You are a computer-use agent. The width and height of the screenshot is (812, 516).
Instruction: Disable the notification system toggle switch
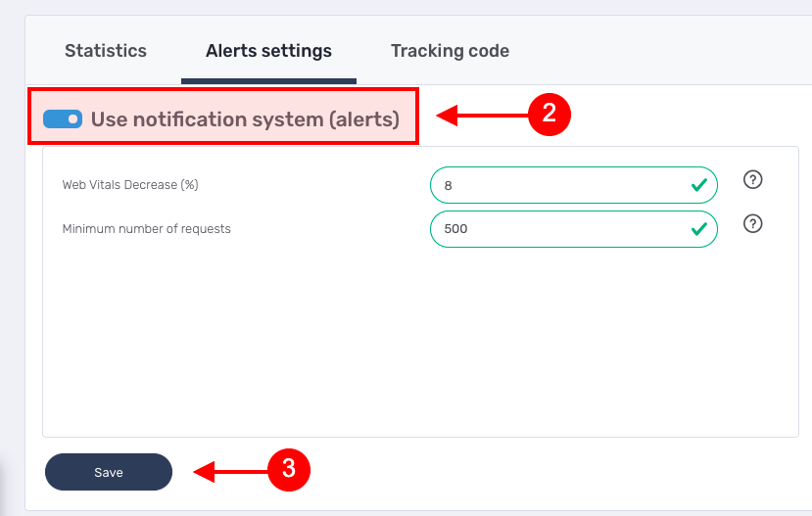tap(63, 119)
